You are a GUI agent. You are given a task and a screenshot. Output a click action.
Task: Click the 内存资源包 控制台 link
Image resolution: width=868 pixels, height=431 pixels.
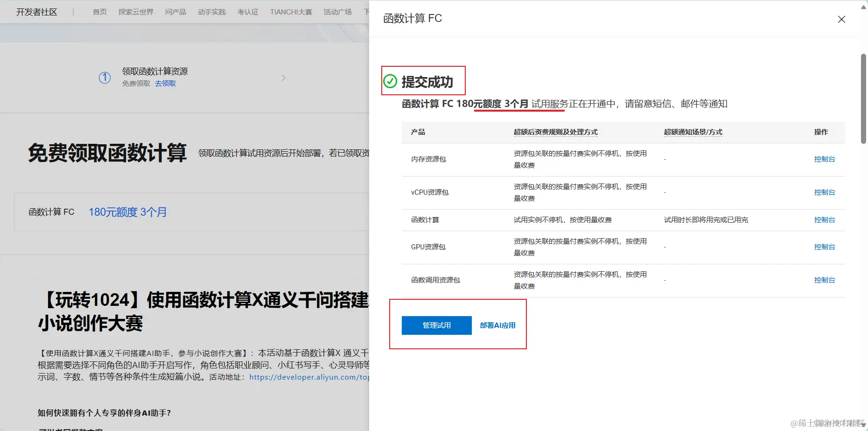coord(824,159)
